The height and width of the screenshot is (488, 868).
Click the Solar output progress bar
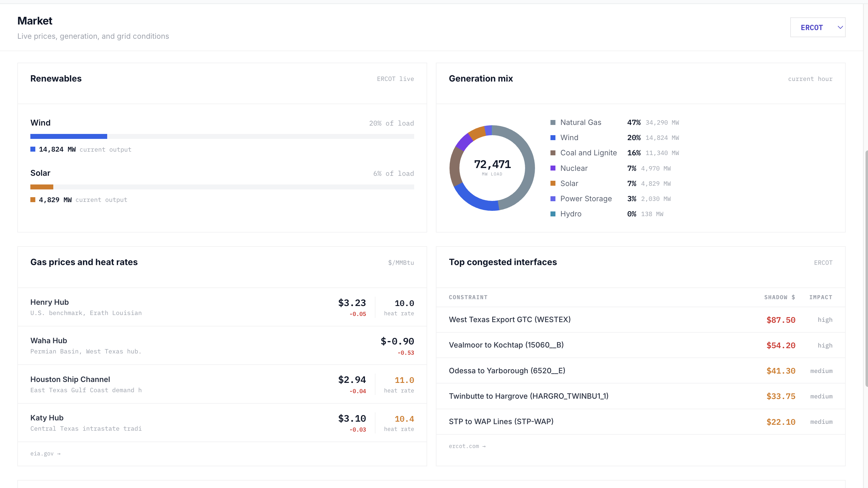[222, 187]
